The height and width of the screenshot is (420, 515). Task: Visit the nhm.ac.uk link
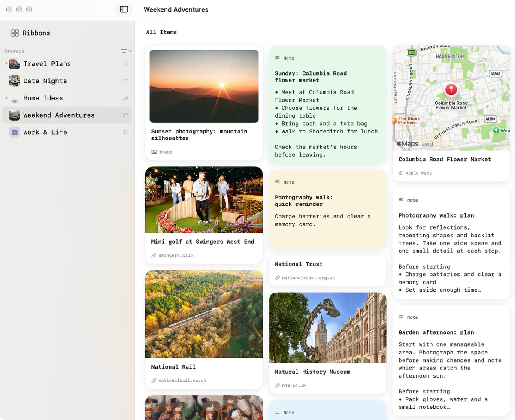294,385
